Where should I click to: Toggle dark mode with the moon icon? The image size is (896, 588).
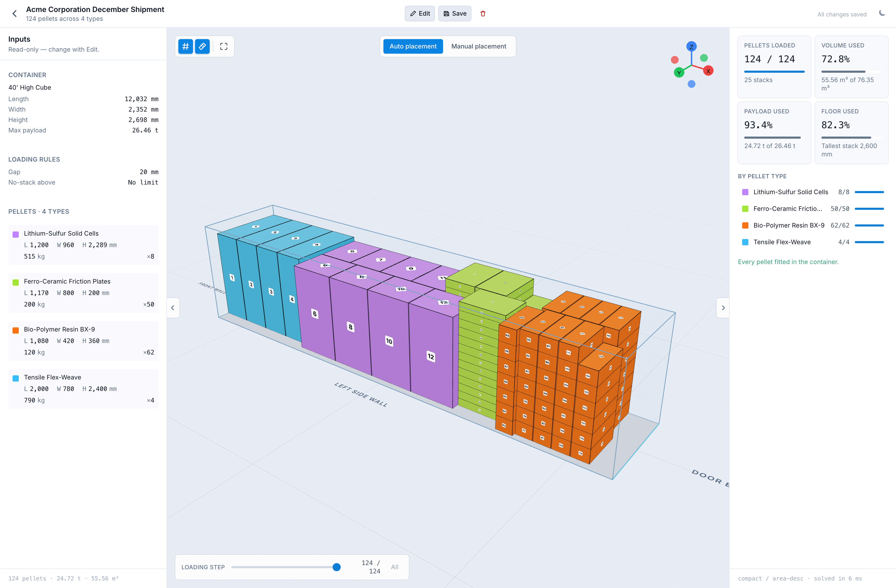(882, 14)
